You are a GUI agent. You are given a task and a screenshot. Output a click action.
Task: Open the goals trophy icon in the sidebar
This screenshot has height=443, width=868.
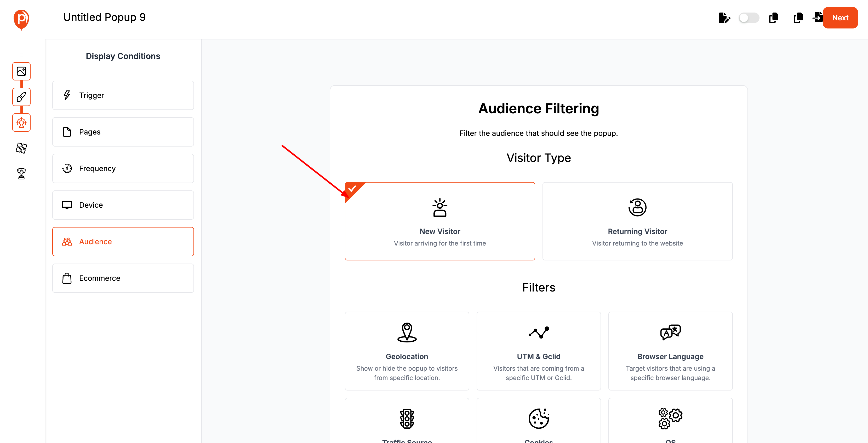pyautogui.click(x=21, y=173)
